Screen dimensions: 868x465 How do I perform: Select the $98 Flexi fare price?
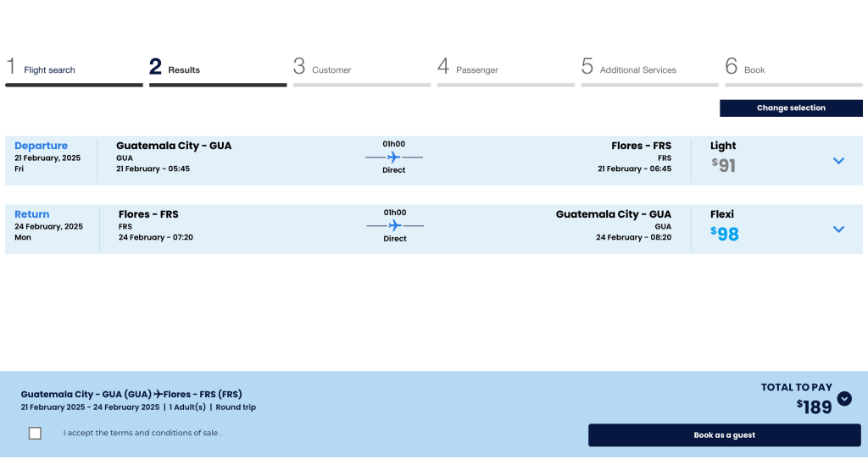726,234
